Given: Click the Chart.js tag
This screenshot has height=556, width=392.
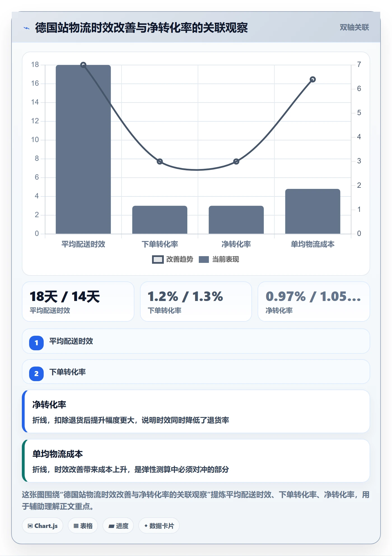Looking at the screenshot, I should tap(43, 526).
